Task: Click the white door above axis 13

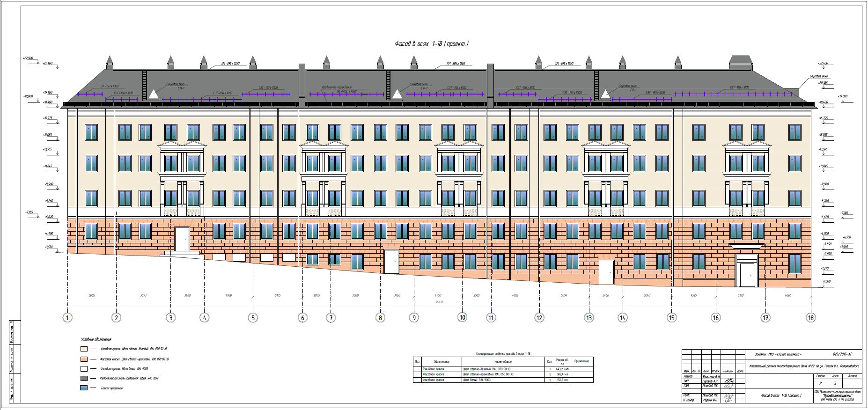Action: (606, 272)
